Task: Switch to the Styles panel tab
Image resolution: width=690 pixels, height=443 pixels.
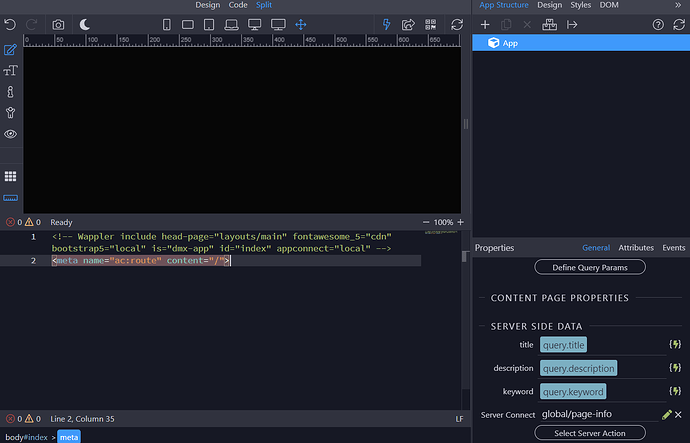Action: click(x=580, y=5)
